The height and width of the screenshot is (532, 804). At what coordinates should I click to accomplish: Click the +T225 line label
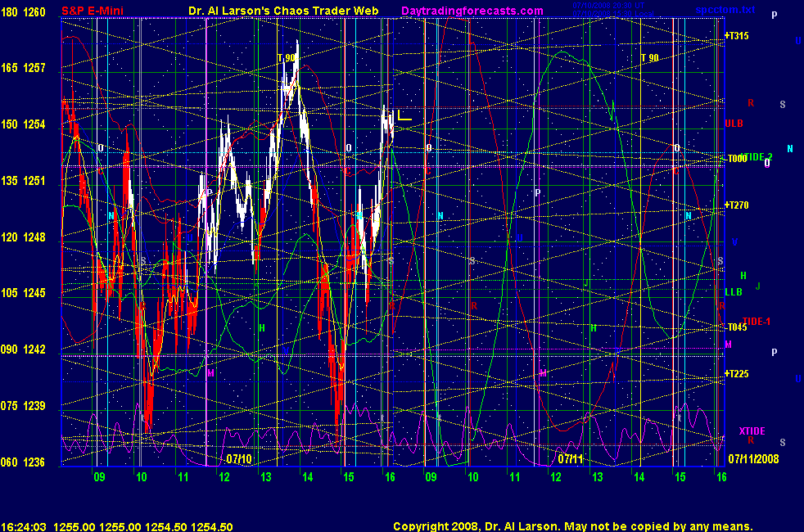[736, 374]
